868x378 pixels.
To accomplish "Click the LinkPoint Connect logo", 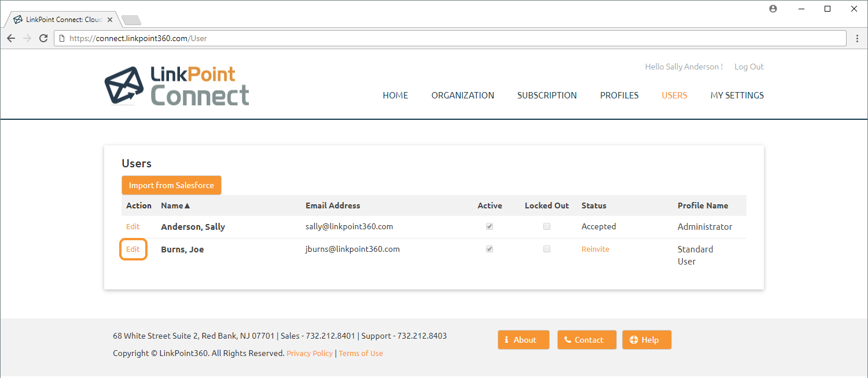I will (177, 86).
